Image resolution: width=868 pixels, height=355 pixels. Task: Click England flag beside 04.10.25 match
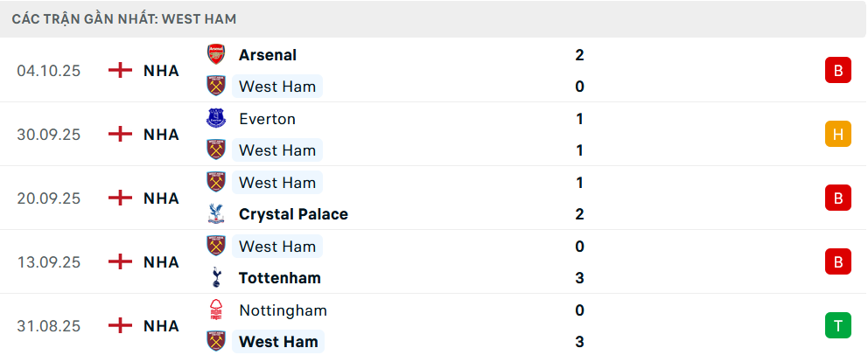click(120, 71)
